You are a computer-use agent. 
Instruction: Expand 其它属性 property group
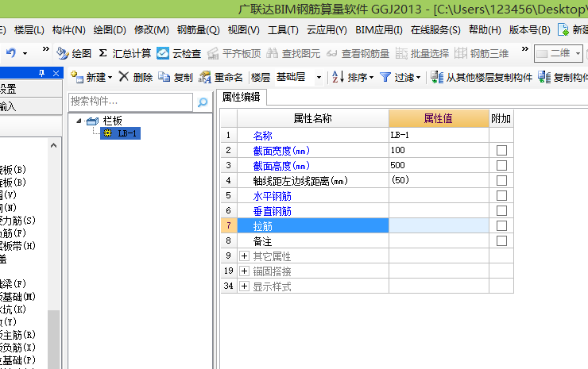244,256
